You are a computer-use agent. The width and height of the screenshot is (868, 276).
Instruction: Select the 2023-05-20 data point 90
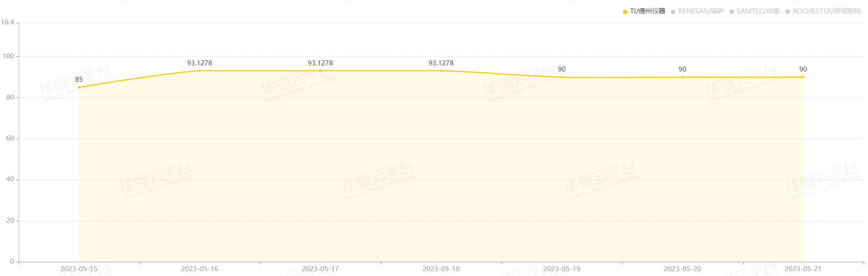pyautogui.click(x=683, y=77)
